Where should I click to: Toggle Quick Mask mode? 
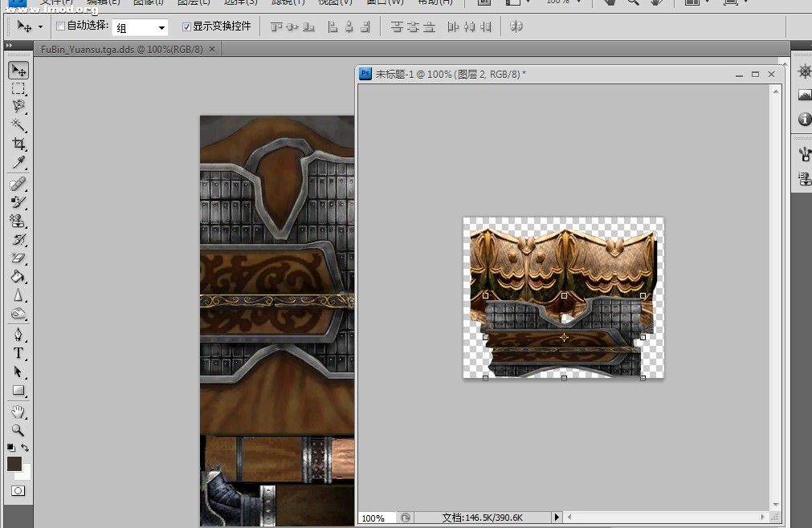click(x=18, y=489)
